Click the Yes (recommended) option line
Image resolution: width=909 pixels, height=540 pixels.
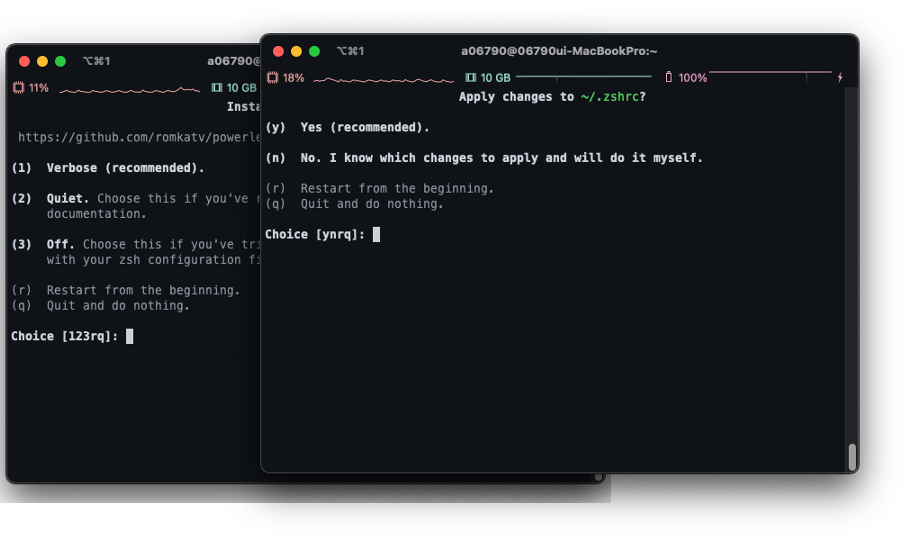point(347,128)
